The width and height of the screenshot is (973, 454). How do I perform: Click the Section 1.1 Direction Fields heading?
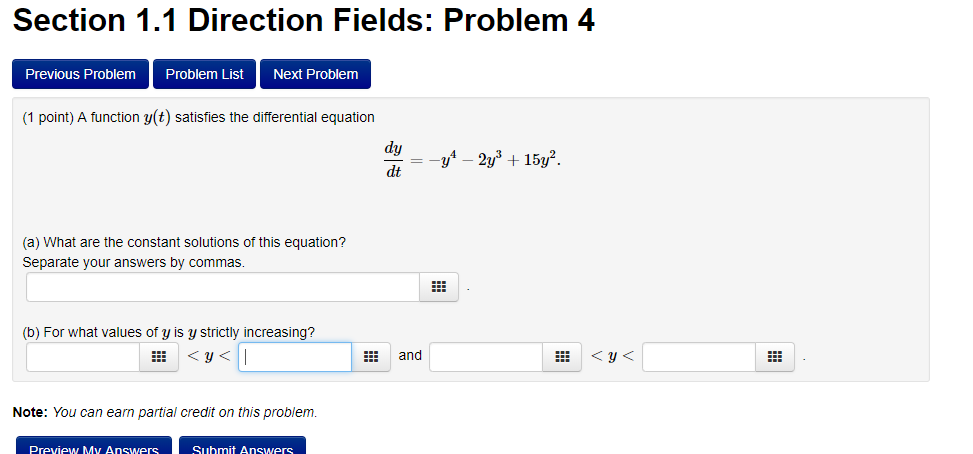click(303, 21)
